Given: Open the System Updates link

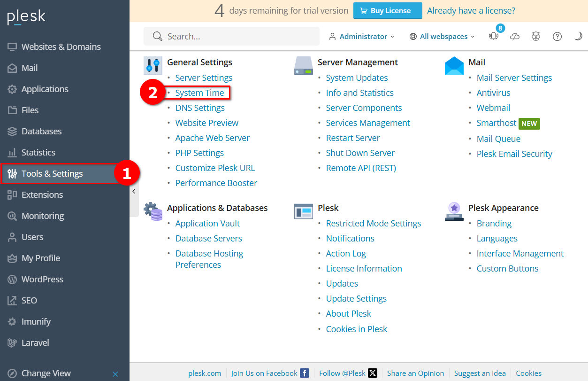Looking at the screenshot, I should point(357,78).
